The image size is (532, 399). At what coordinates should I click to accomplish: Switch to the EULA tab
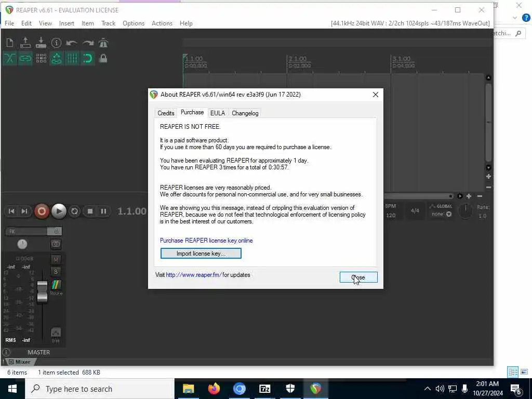point(218,113)
